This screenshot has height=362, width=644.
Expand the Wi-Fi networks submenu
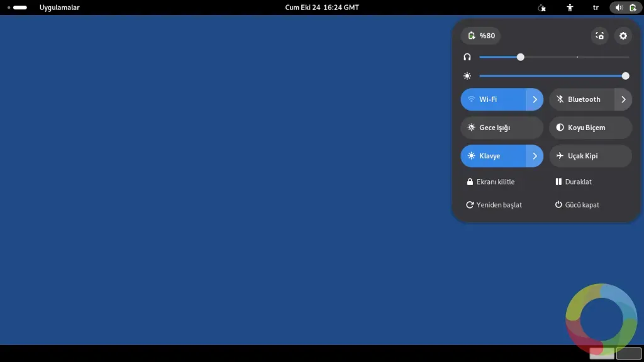(535, 99)
